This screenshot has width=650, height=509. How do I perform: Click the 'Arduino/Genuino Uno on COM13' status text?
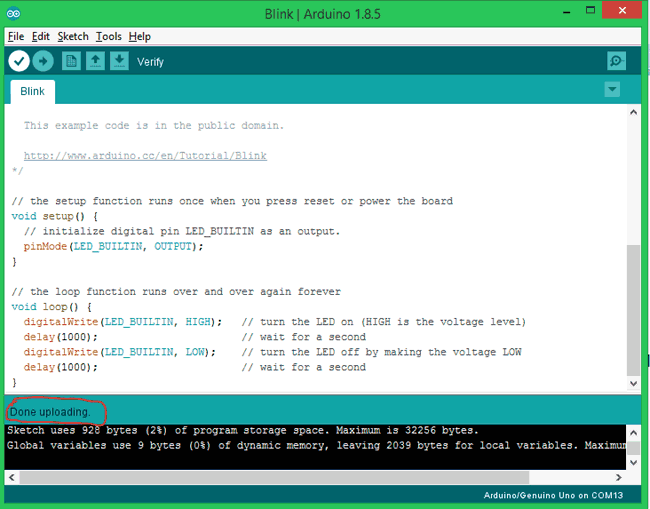pos(553,495)
